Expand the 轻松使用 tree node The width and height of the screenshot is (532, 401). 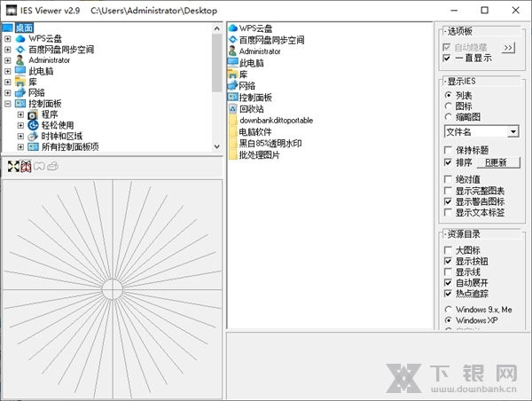coord(20,125)
